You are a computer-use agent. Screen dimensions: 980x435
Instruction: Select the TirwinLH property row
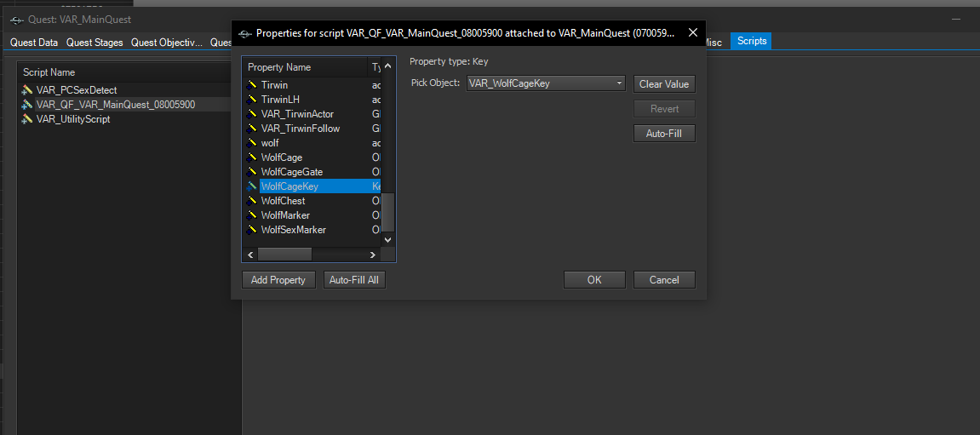(x=312, y=100)
